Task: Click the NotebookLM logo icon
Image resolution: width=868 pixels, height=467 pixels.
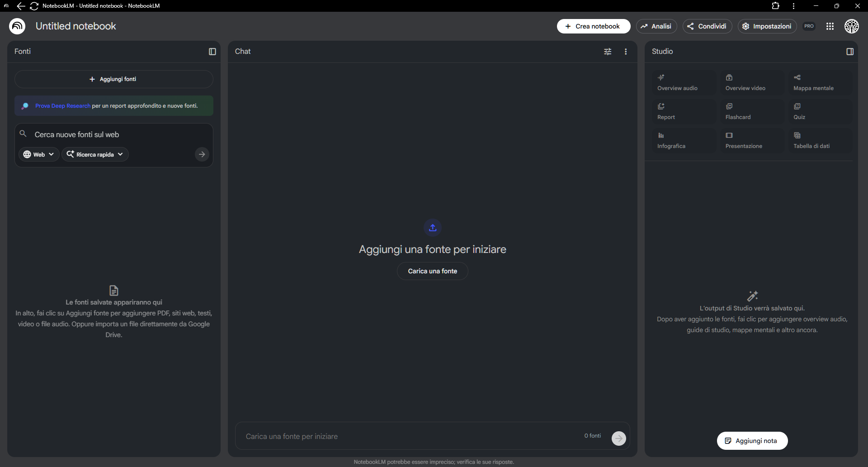Action: (x=17, y=26)
